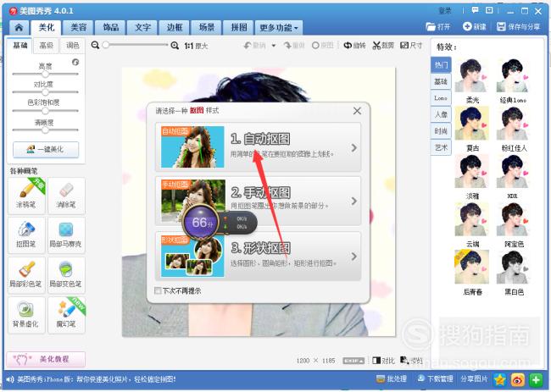Expand the 更多功能 dropdown
The image size is (551, 392).
(x=279, y=28)
